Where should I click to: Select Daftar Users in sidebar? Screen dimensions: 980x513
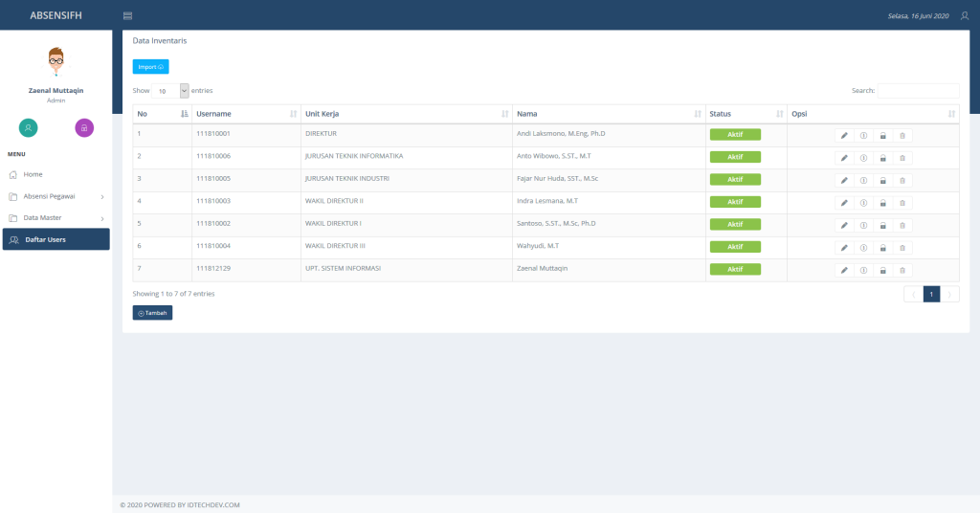56,239
